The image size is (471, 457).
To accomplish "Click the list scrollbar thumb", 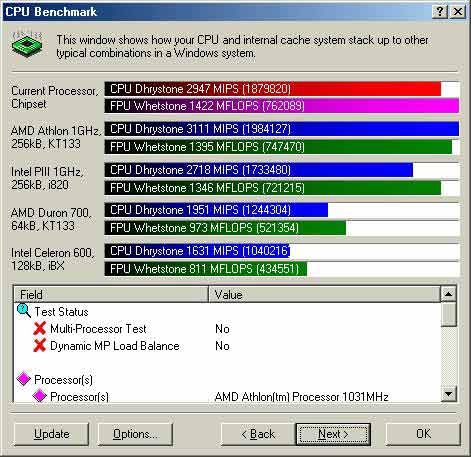I will pyautogui.click(x=448, y=314).
